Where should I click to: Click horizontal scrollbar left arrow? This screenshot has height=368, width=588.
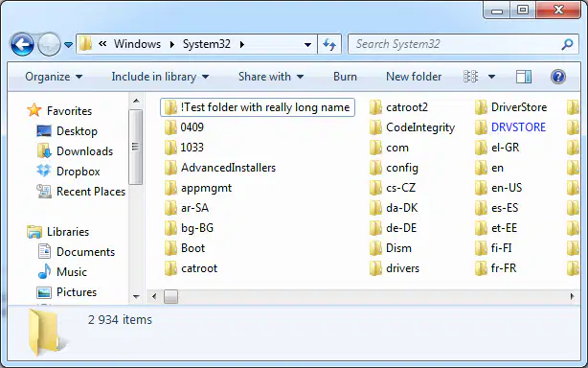(x=154, y=296)
